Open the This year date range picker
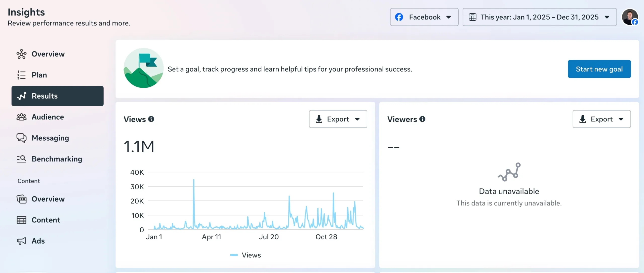Viewport: 644px width, 273px height. tap(539, 17)
